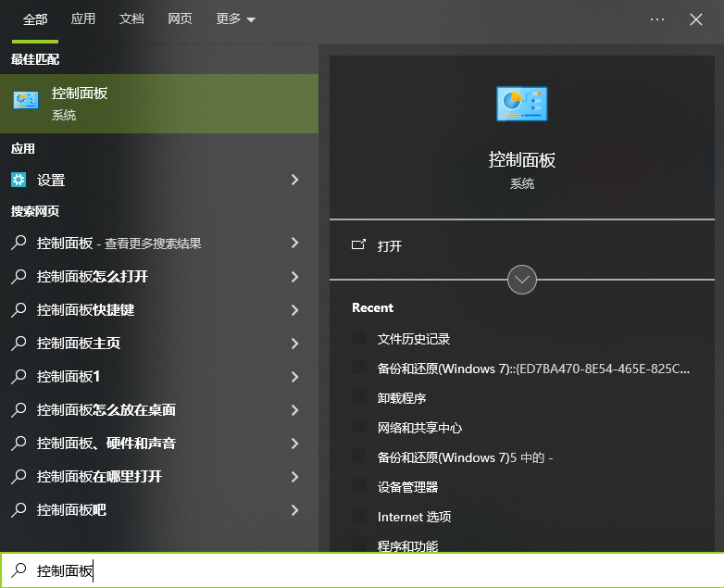This screenshot has height=588, width=724.
Task: Switch to the 网页 tab
Action: point(180,19)
